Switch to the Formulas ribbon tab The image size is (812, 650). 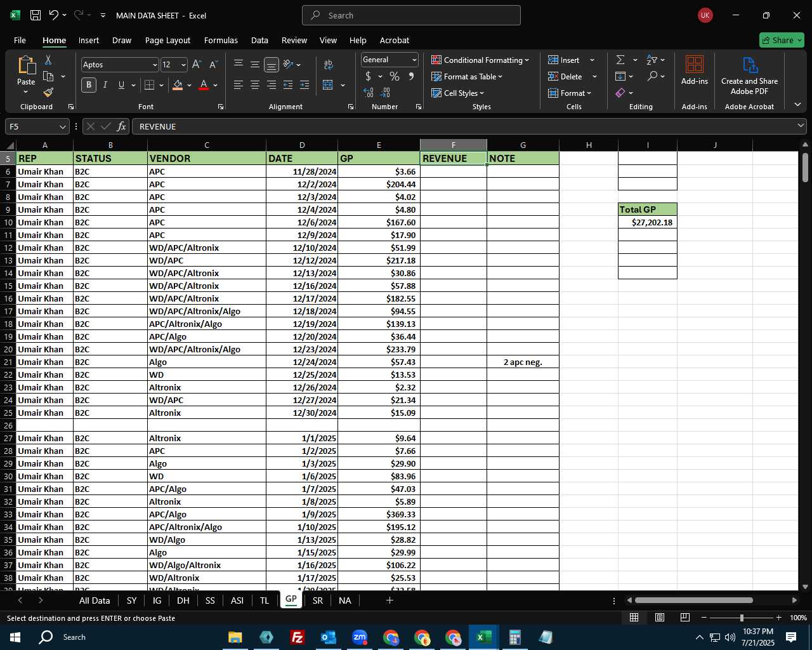pos(221,40)
